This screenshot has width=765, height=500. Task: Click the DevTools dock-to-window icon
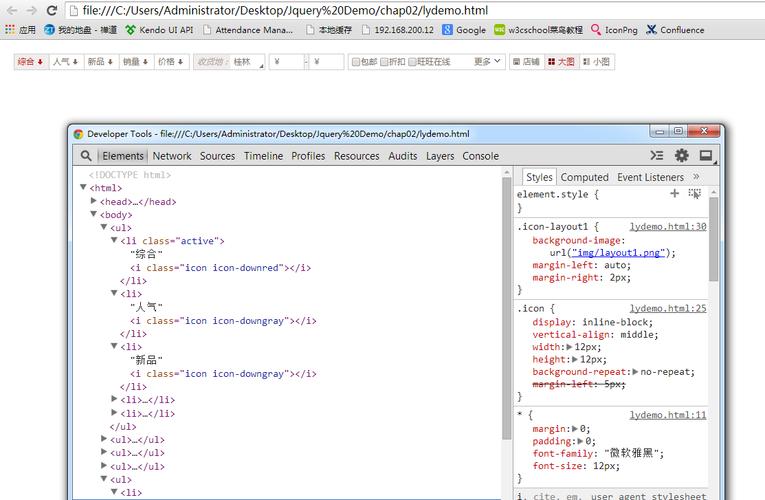[706, 155]
